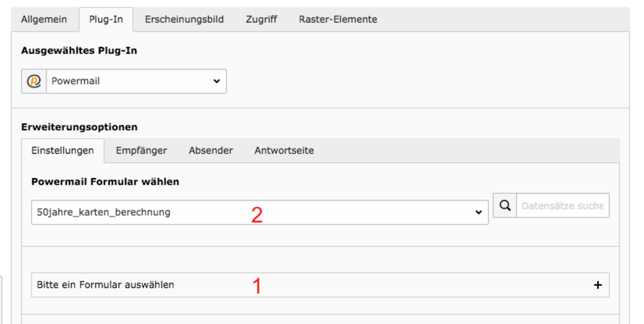Click the Powermail Formular wählen label

[x=105, y=182]
